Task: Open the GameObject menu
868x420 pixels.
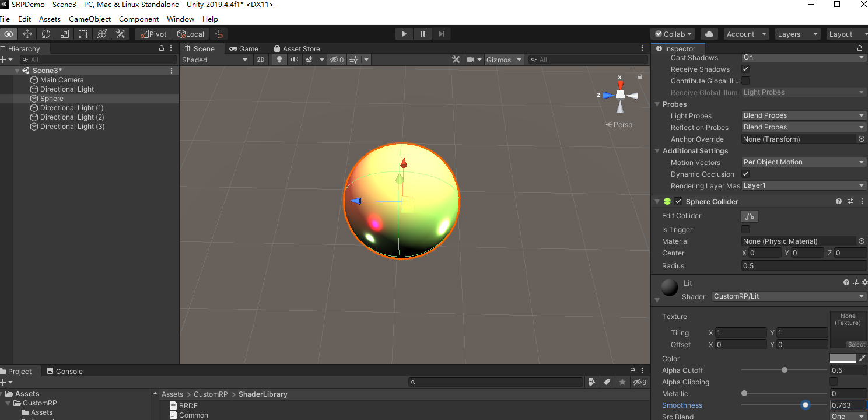Action: [x=90, y=19]
